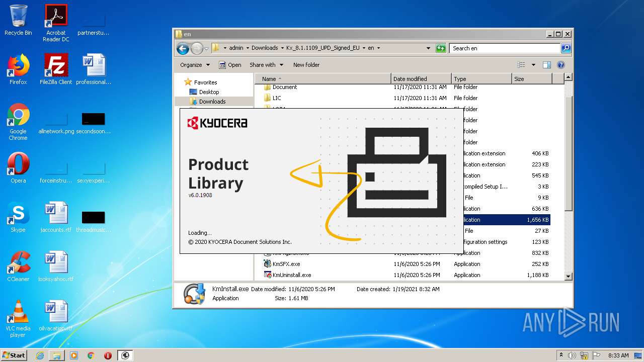Click in the Search en field
The width and height of the screenshot is (644, 362).
505,48
